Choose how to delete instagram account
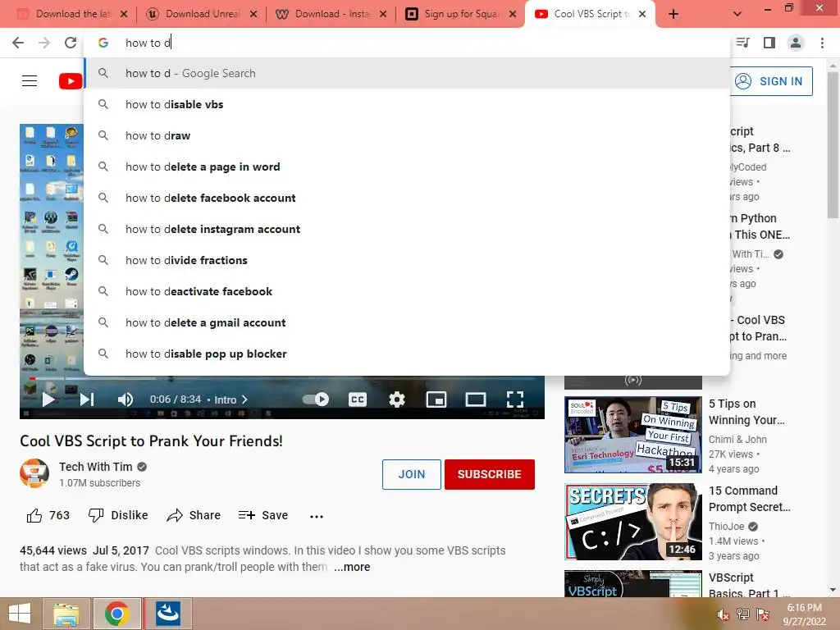Image resolution: width=840 pixels, height=630 pixels. (407, 229)
